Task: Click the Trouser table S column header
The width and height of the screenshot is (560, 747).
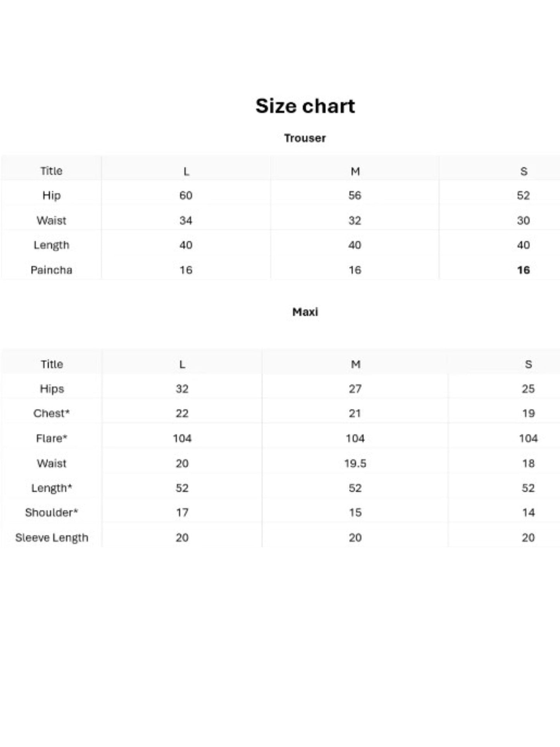Action: click(524, 171)
